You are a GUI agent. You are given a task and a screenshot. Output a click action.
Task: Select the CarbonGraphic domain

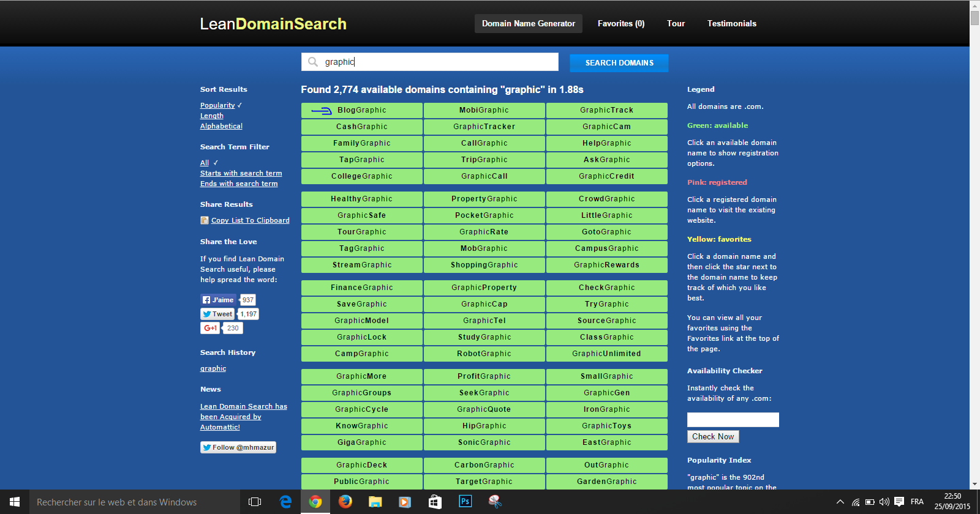click(484, 465)
